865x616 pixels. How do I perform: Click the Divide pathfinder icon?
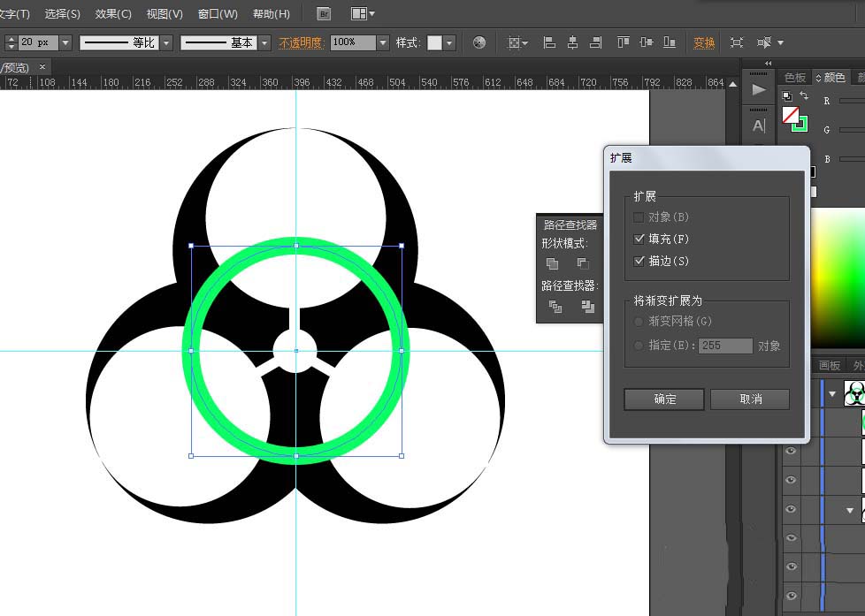click(x=555, y=307)
